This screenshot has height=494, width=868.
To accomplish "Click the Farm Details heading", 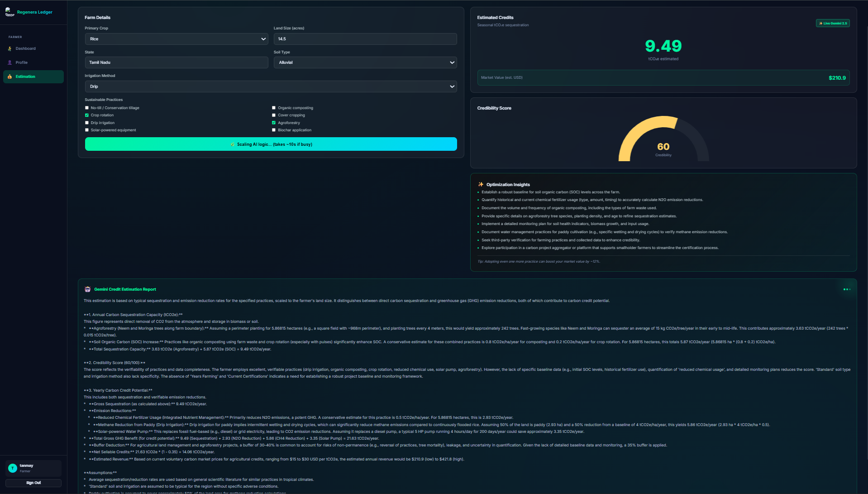I will [x=98, y=18].
